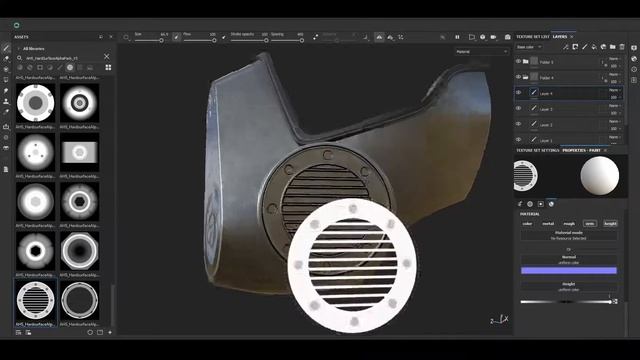Delete the selected layer
640x360 pixels.
[x=622, y=47]
